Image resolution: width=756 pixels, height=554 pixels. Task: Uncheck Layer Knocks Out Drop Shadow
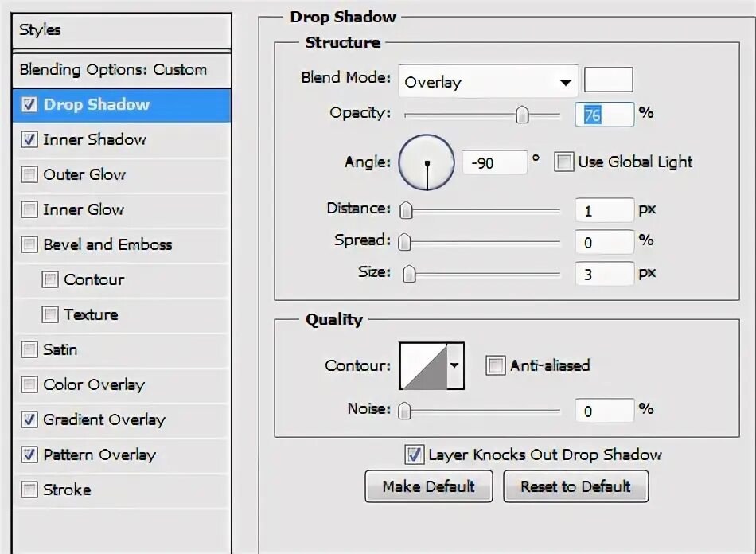tap(414, 455)
